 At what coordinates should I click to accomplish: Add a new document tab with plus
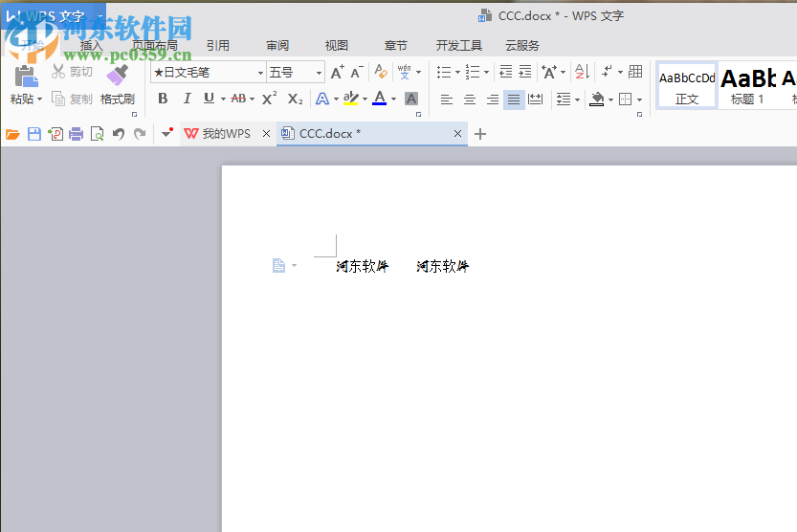tap(480, 134)
